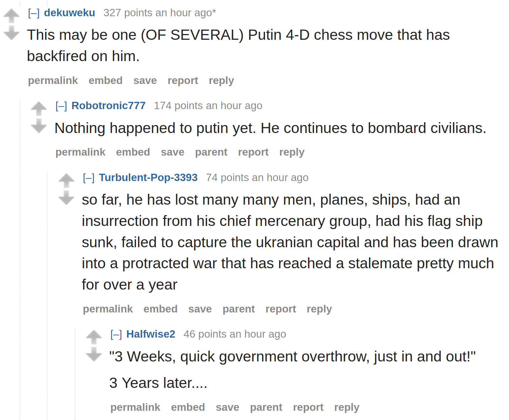The image size is (509, 420).
Task: Upvote Halfwise2's comment
Action: pyautogui.click(x=94, y=337)
